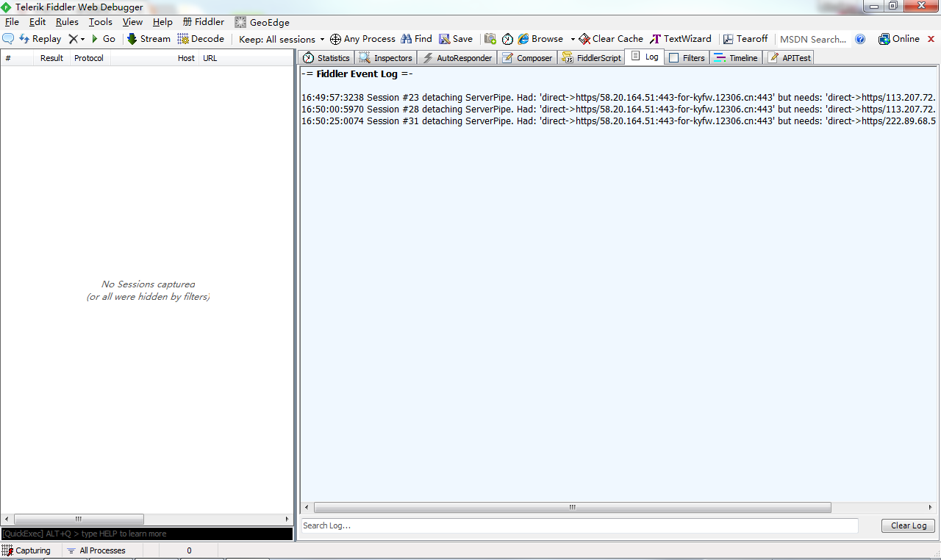Switch to the FiddlerScript tab
The width and height of the screenshot is (941, 560).
pyautogui.click(x=591, y=57)
